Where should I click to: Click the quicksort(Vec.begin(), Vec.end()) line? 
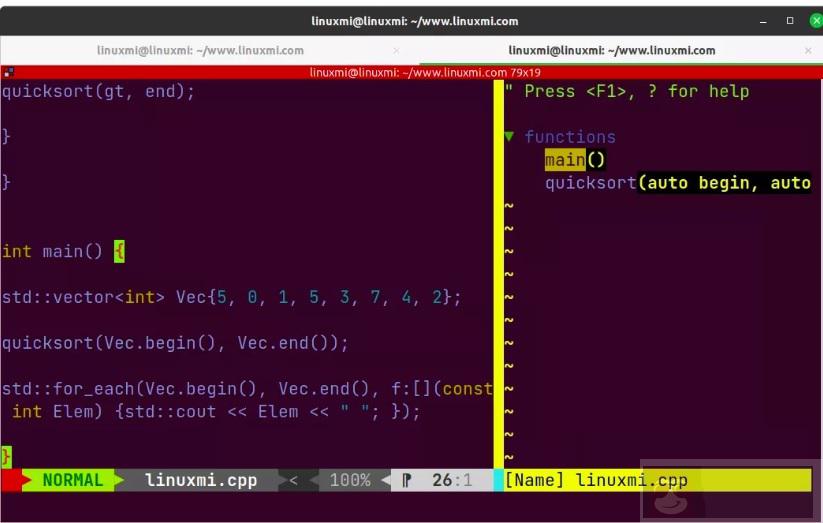[x=175, y=343]
